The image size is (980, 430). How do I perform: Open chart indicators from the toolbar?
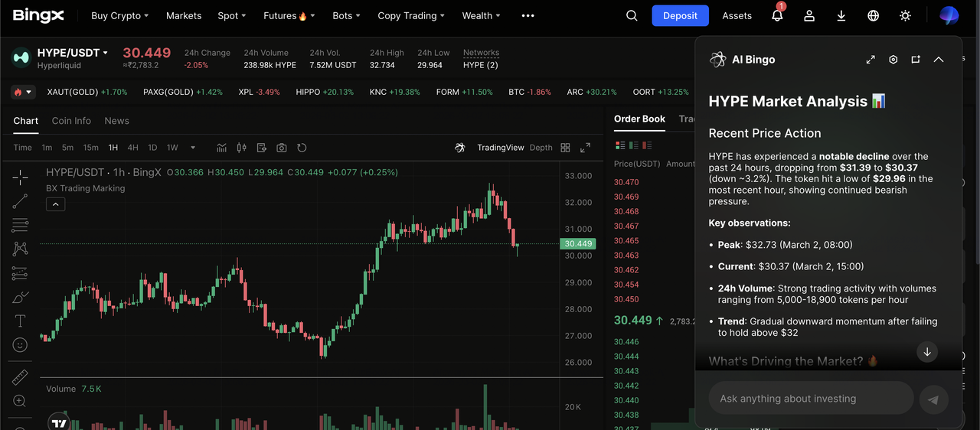pos(222,148)
